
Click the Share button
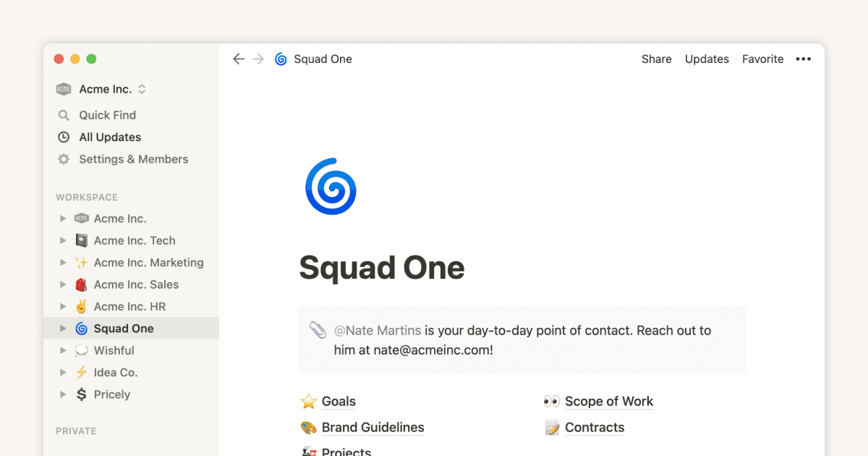click(656, 59)
